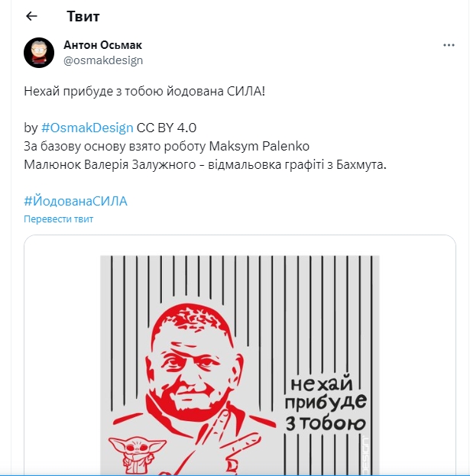Click the Baby Yoda figure in the image
The width and height of the screenshot is (470, 476).
(x=138, y=455)
